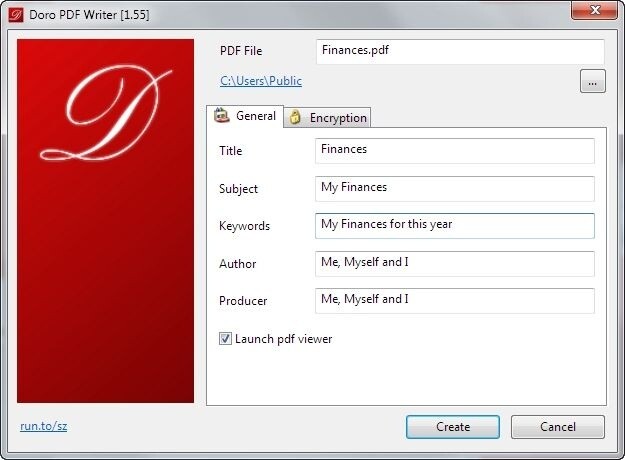Open the run.to/sz website link

43,426
